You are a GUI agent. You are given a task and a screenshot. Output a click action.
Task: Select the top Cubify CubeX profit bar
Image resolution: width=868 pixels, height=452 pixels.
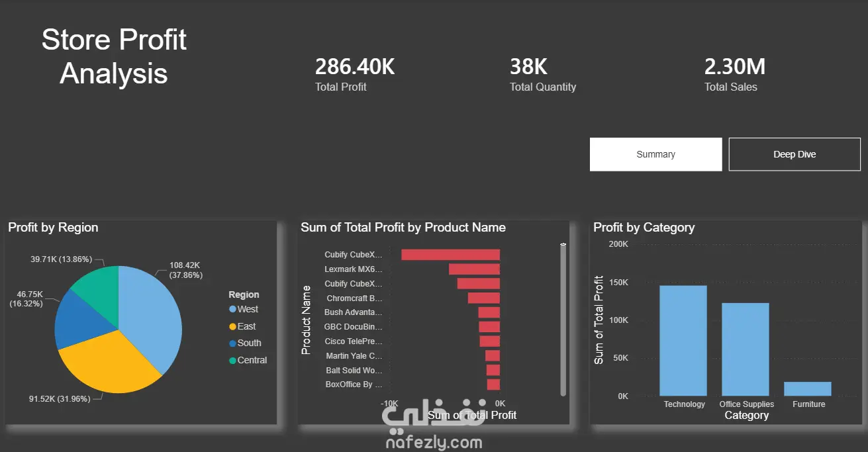450,254
